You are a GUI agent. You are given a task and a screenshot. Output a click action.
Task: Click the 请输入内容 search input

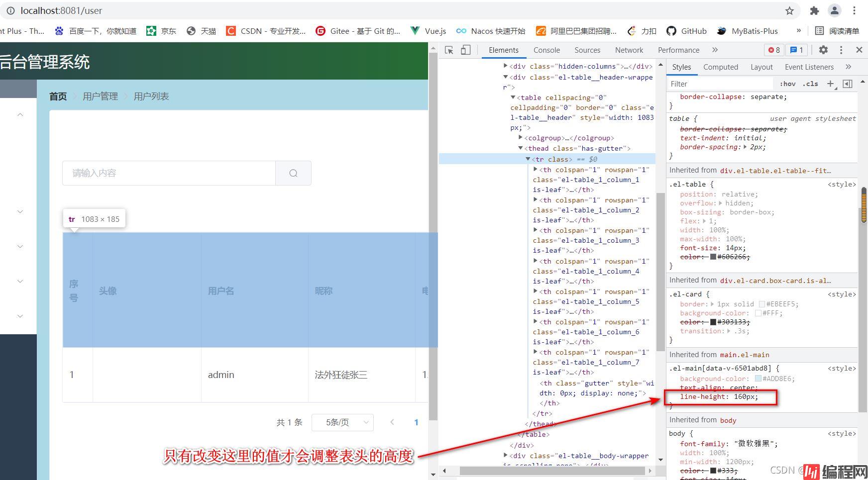[x=169, y=173]
